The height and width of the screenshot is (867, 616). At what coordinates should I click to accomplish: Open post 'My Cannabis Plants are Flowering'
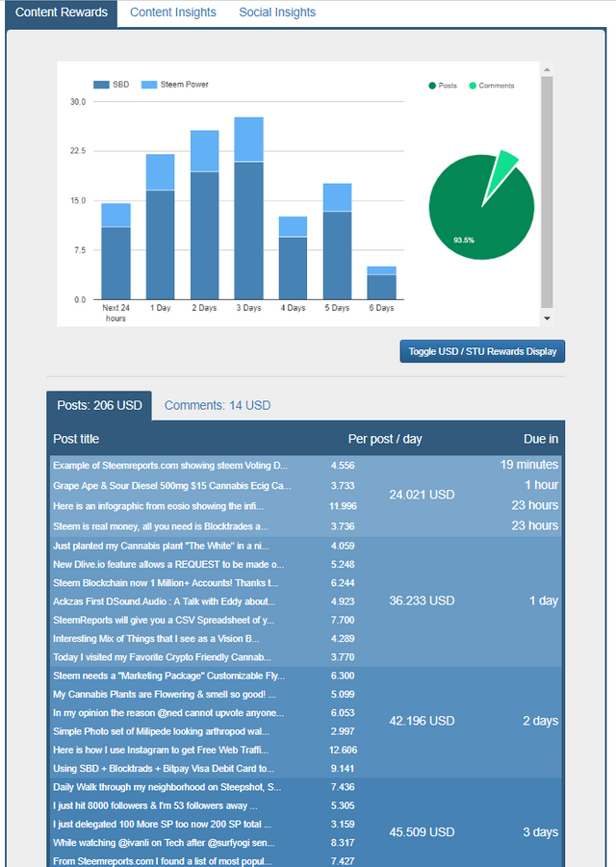165,695
